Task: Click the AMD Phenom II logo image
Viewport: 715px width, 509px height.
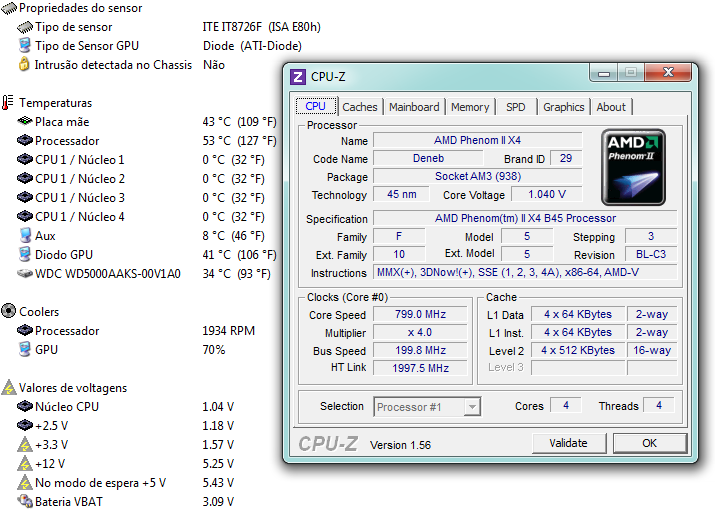Action: [x=633, y=167]
